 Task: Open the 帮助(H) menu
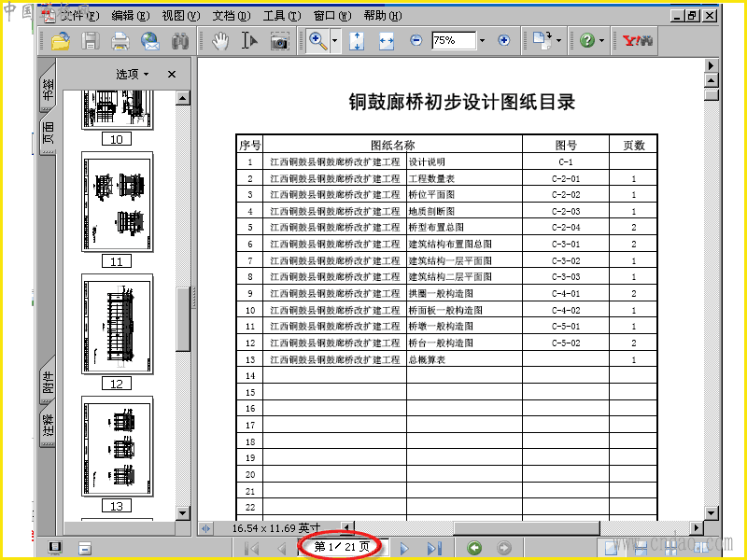pyautogui.click(x=383, y=16)
